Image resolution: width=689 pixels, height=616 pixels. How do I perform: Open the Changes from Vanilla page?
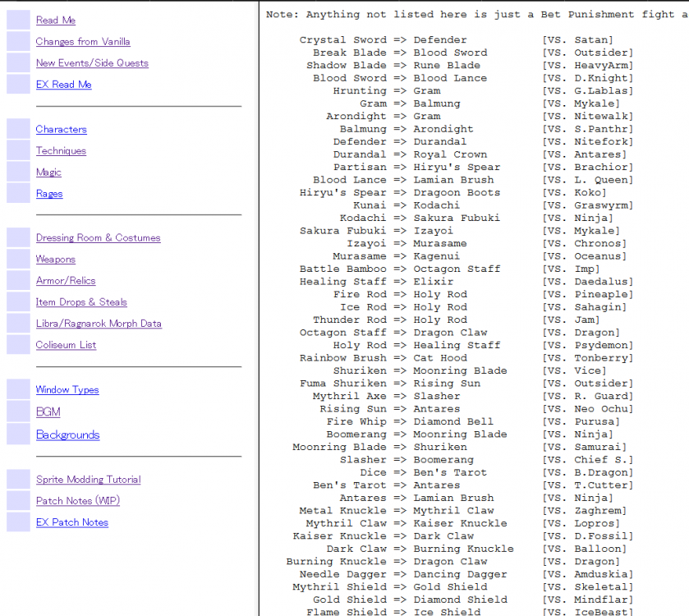pos(83,42)
